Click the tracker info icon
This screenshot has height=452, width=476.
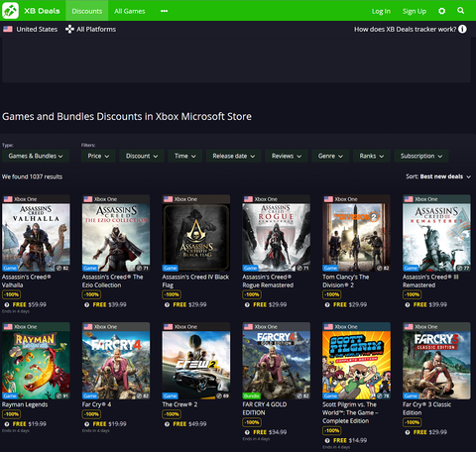tap(463, 29)
